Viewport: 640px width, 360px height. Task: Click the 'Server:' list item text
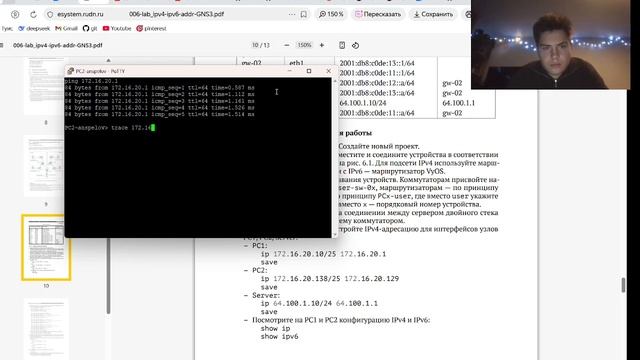click(x=266, y=295)
